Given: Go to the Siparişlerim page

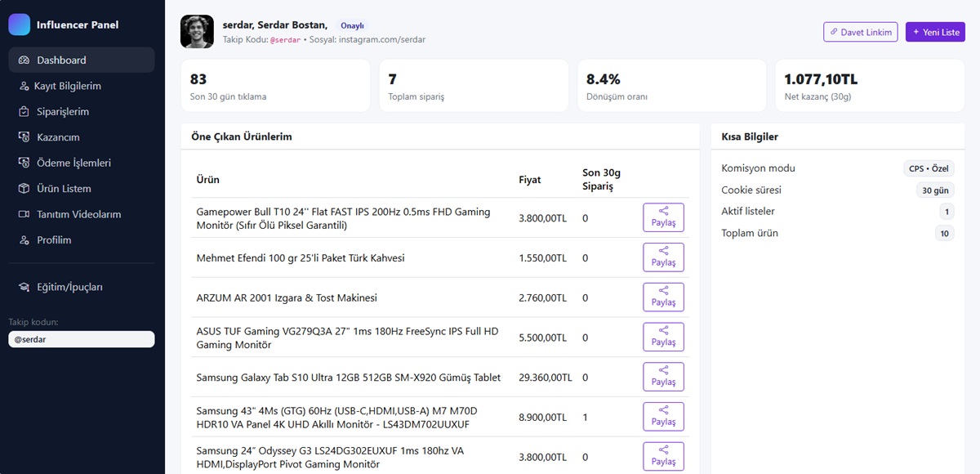Looking at the screenshot, I should [63, 112].
